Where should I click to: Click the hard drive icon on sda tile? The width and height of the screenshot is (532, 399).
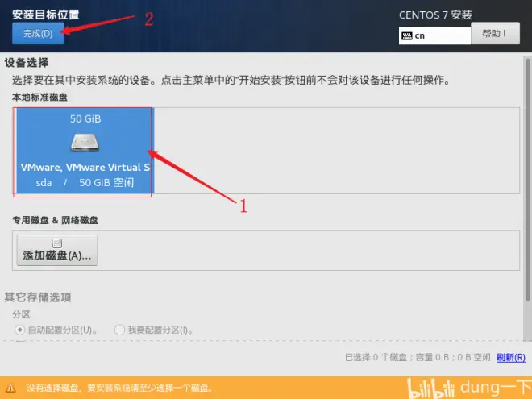point(85,142)
